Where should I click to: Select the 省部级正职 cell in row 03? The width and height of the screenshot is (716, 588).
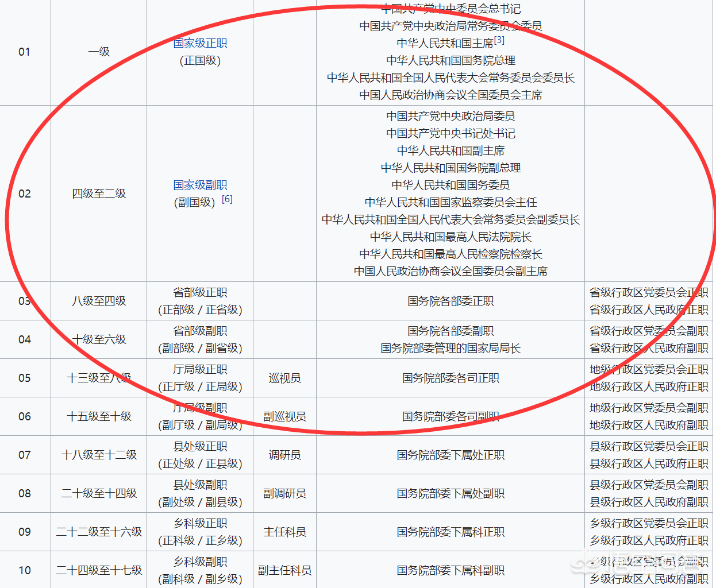[x=199, y=301]
